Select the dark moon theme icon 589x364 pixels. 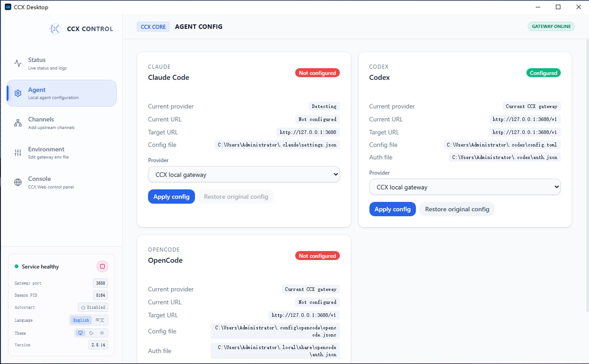pyautogui.click(x=91, y=333)
